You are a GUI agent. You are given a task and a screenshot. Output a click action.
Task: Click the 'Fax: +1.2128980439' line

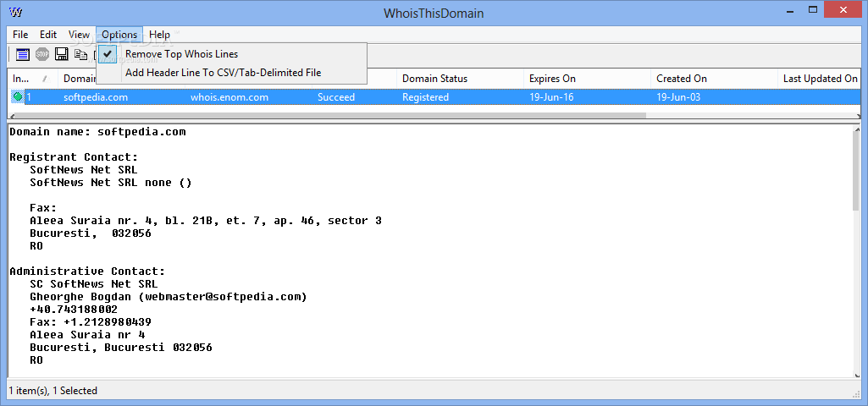91,322
